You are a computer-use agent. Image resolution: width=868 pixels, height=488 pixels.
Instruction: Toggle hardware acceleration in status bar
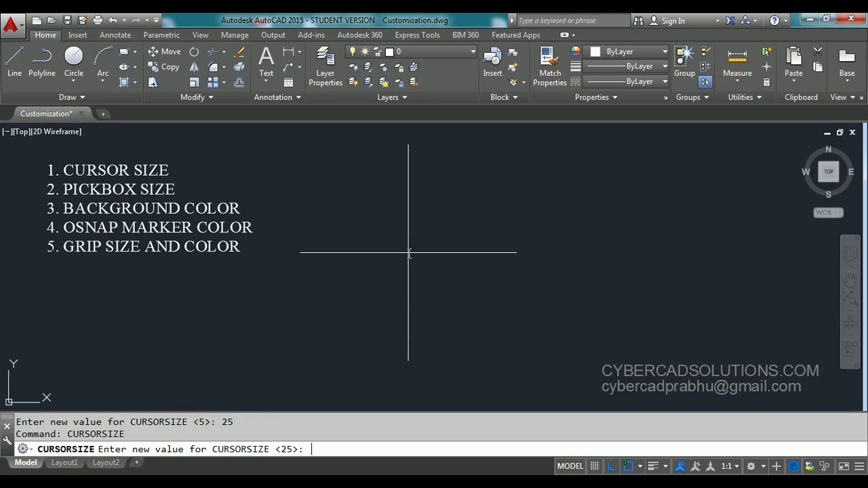[x=793, y=466]
